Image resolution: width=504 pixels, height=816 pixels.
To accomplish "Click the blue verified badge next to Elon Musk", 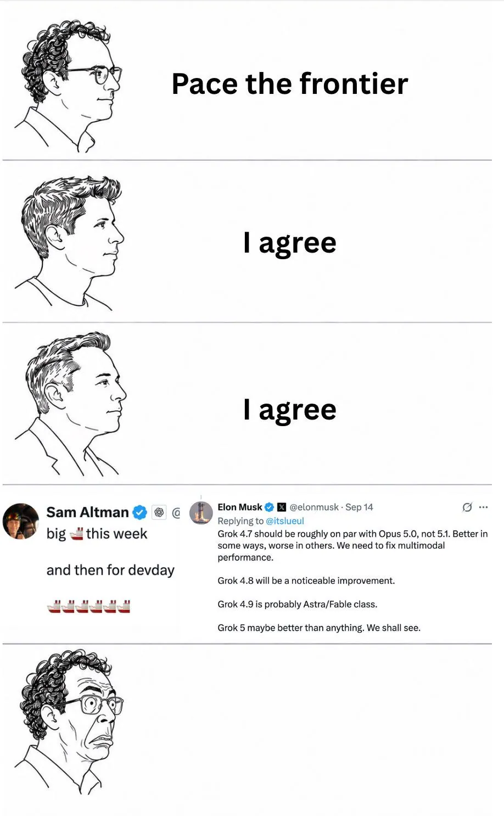I will pyautogui.click(x=269, y=507).
